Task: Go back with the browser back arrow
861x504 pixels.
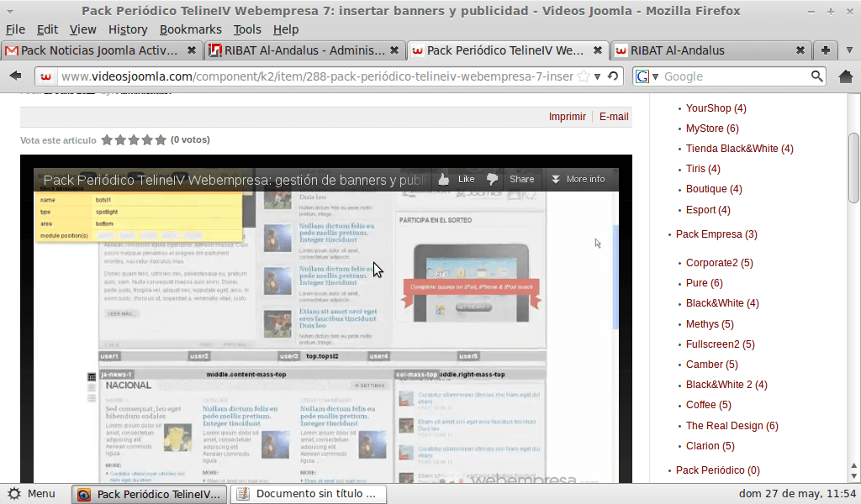Action: pos(15,76)
